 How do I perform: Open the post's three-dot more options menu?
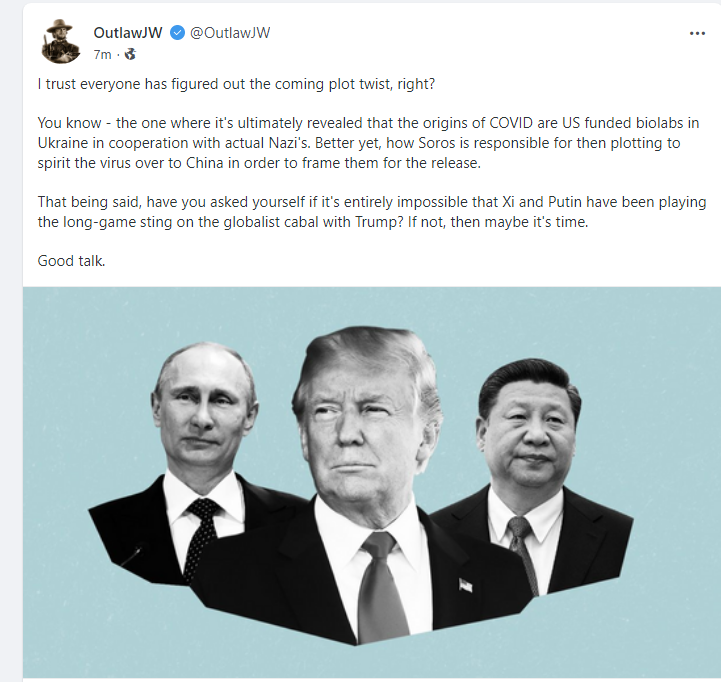697,33
